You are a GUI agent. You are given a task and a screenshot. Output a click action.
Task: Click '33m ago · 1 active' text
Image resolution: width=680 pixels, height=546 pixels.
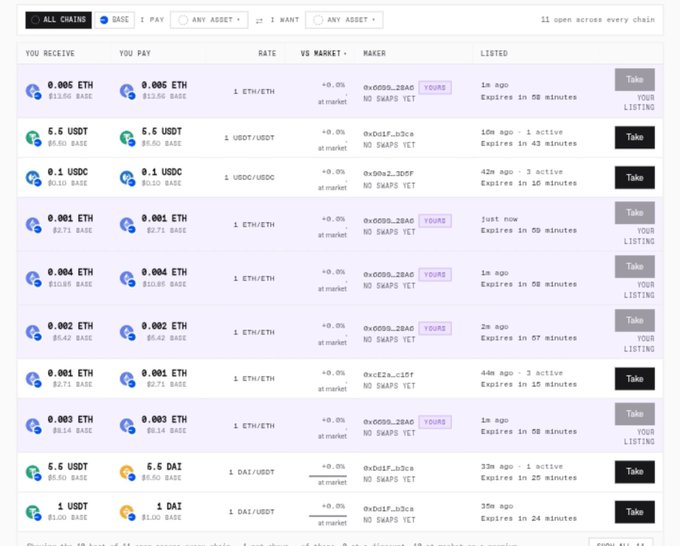coord(522,467)
